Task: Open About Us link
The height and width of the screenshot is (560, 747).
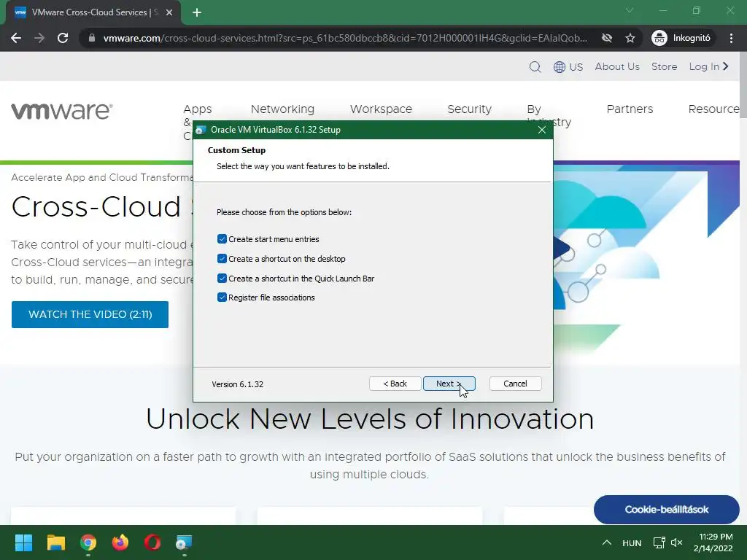Action: pyautogui.click(x=617, y=66)
